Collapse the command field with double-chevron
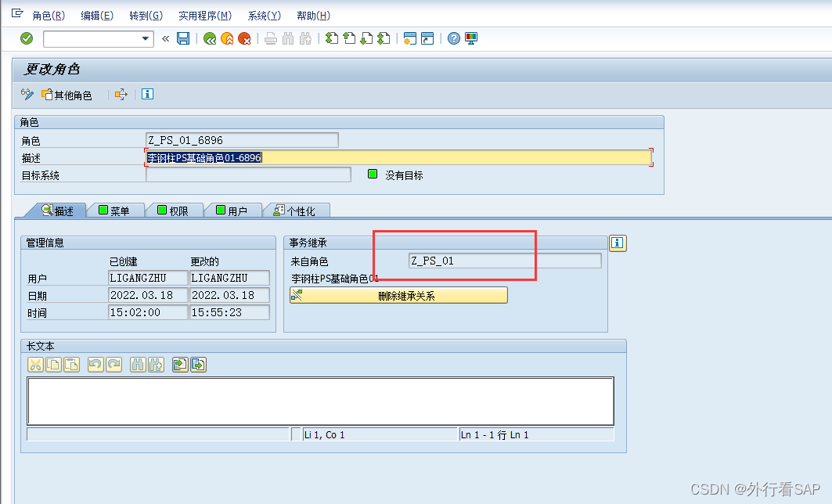 coord(166,38)
